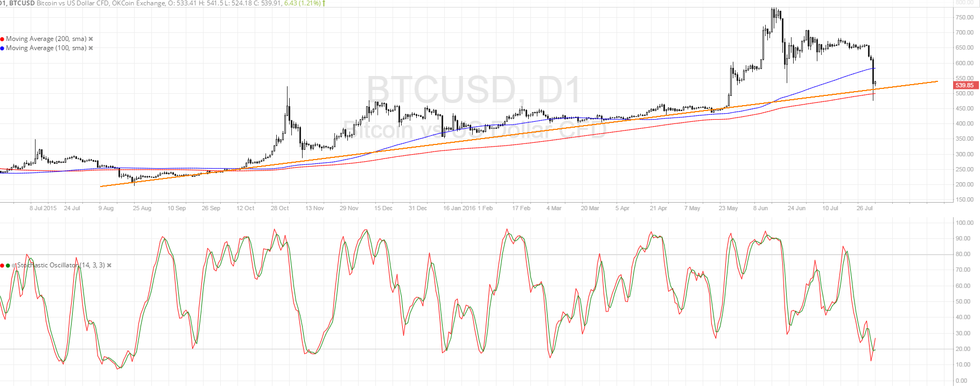Click the 350.00 price scale label

point(964,139)
